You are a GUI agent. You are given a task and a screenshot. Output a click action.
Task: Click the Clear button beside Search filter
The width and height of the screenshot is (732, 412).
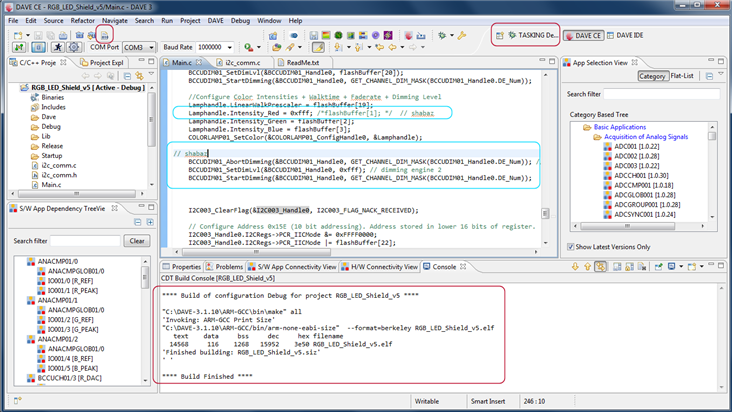[136, 241]
